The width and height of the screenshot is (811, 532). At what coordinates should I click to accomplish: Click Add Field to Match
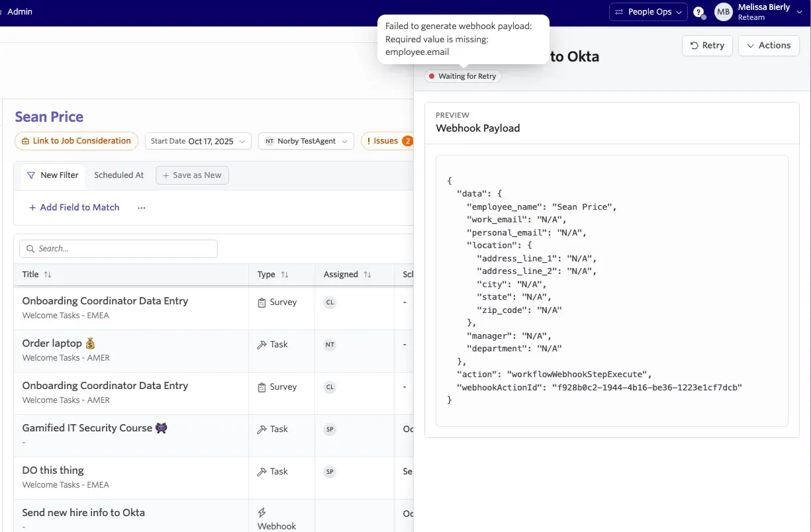(74, 208)
